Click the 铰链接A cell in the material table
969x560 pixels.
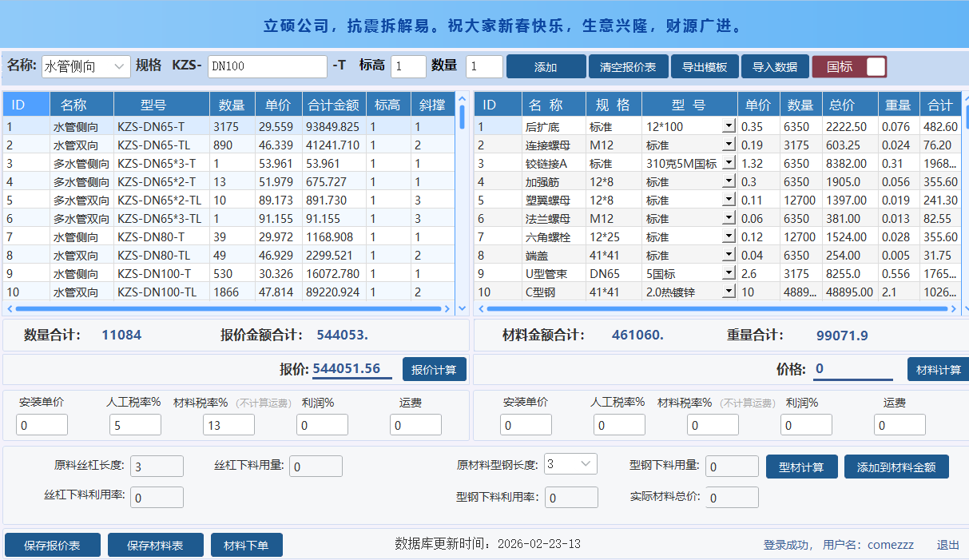pos(554,163)
